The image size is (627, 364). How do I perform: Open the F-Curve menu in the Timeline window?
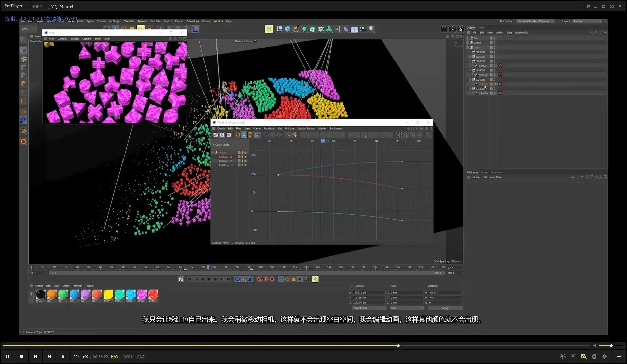pyautogui.click(x=290, y=128)
